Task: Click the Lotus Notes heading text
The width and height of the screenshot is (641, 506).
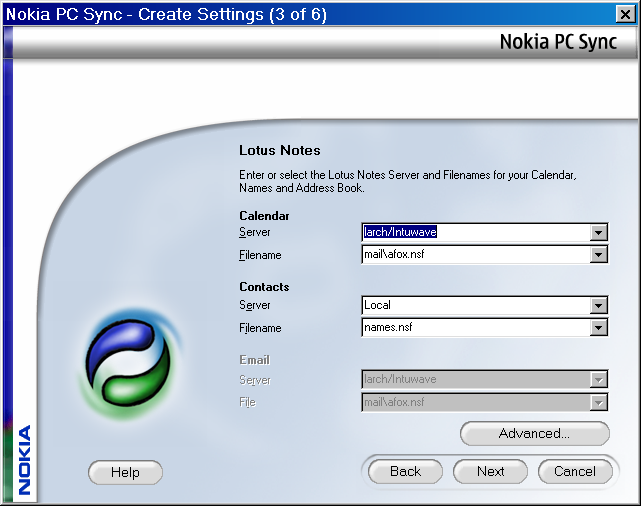Action: 280,150
